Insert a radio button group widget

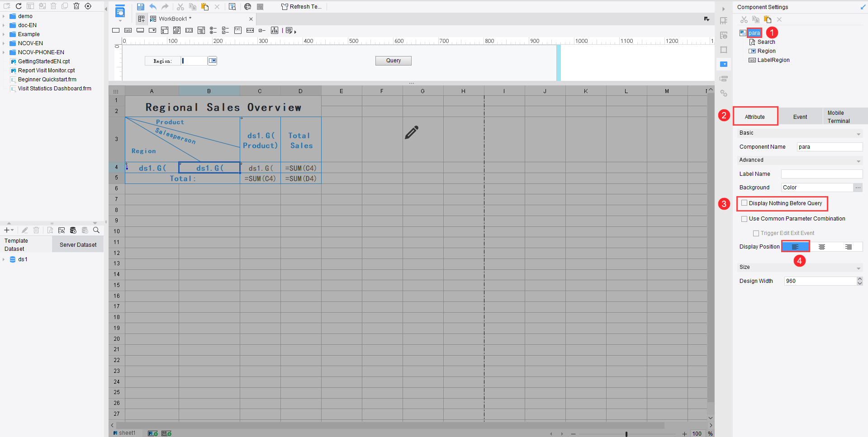click(x=213, y=30)
